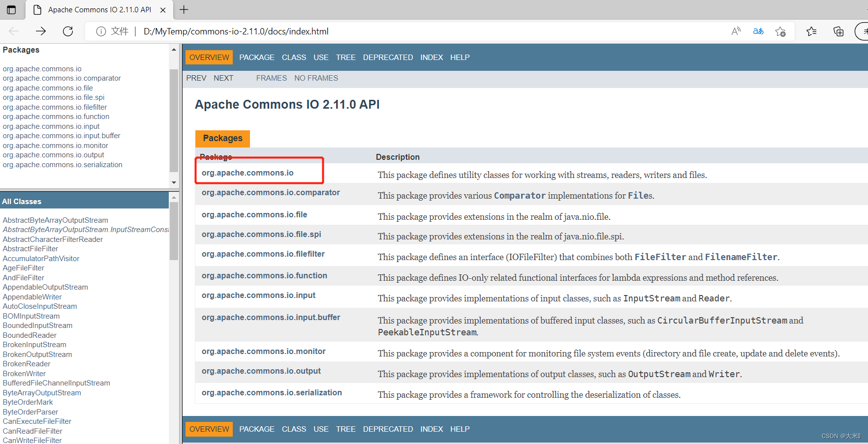
Task: Open the AgeFileFilter class
Action: pos(24,268)
